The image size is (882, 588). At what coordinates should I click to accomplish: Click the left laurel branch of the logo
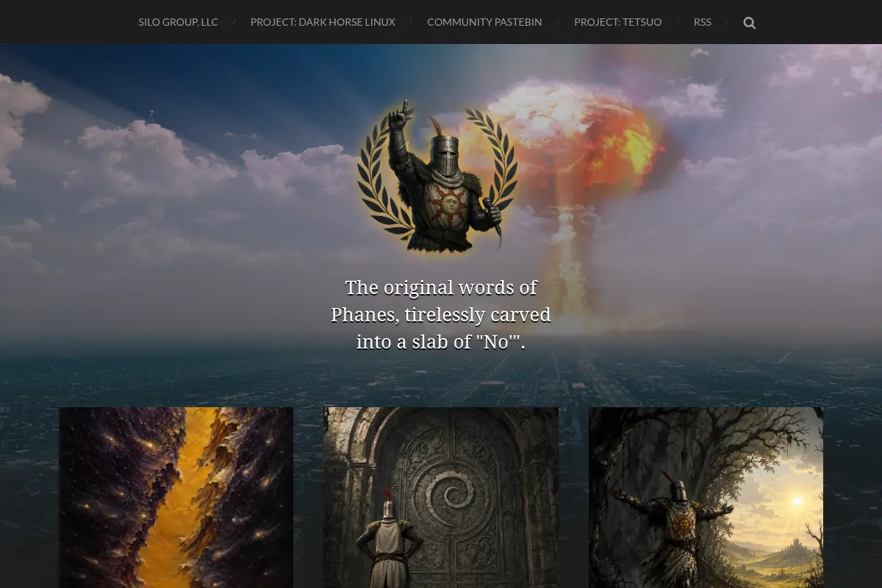(382, 176)
